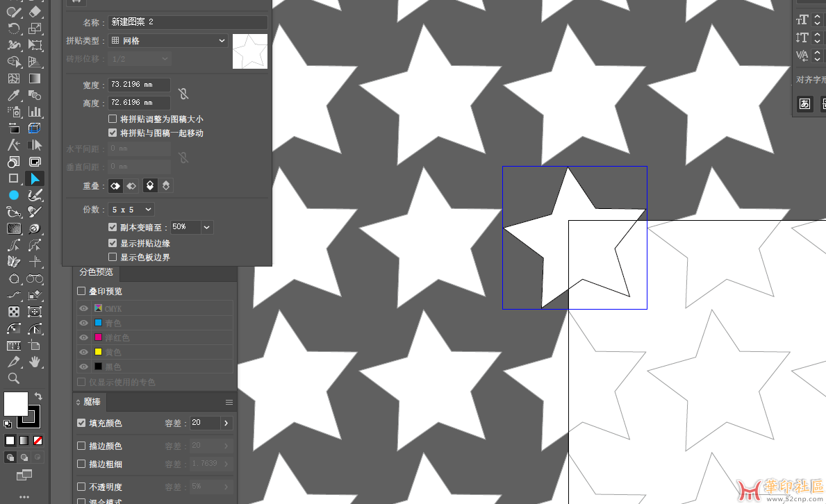This screenshot has height=504, width=826.
Task: Click the 名称 field containing 新建图案 2
Action: pos(188,22)
